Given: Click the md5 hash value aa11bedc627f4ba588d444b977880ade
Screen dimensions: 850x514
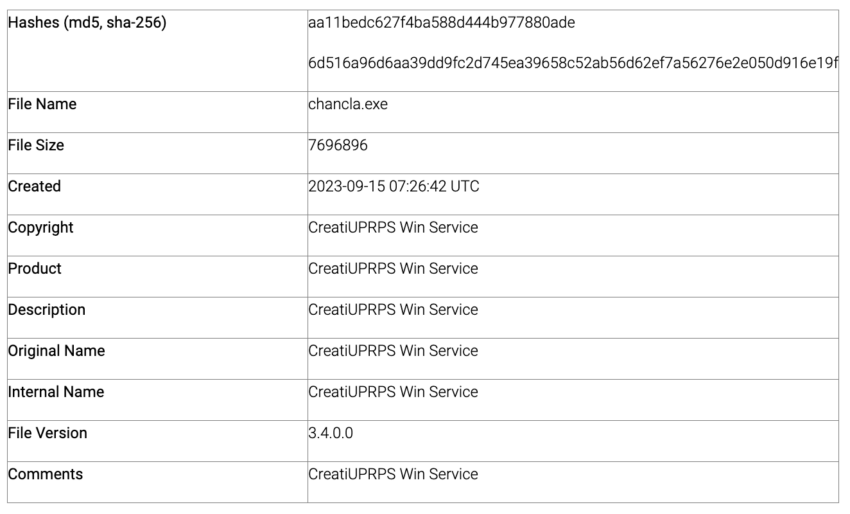Looking at the screenshot, I should click(441, 23).
